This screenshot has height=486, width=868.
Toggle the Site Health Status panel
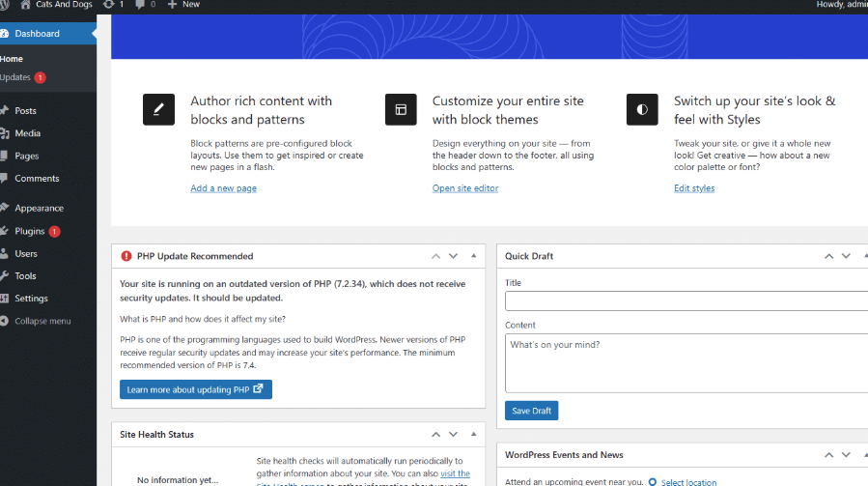pos(473,434)
